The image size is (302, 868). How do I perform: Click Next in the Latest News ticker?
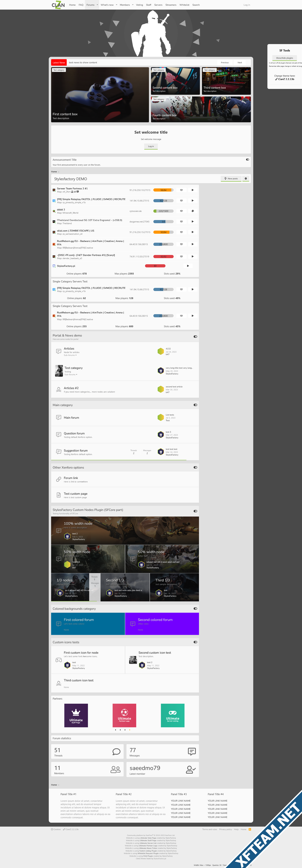click(x=240, y=63)
